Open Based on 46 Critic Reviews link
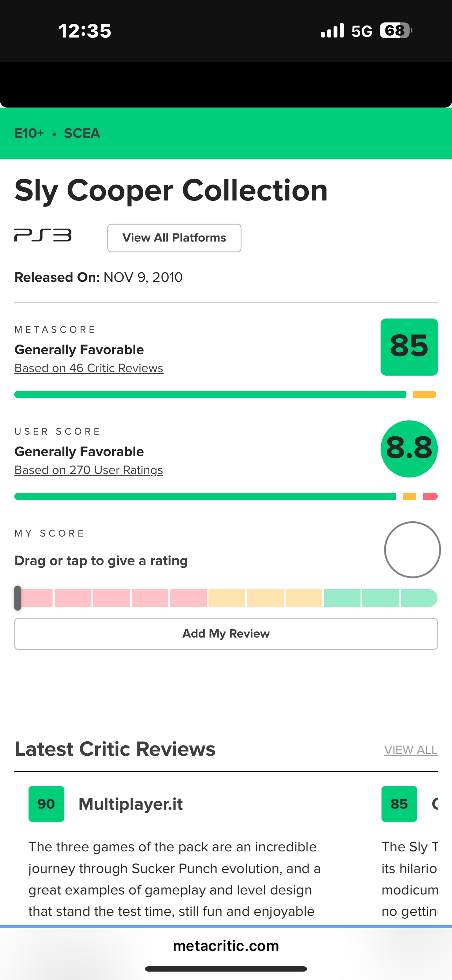452x980 pixels. click(x=89, y=368)
